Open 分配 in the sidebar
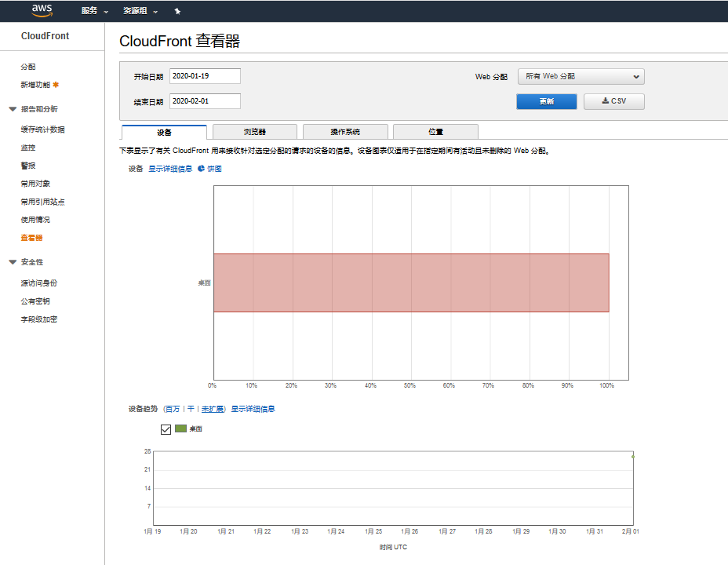The image size is (728, 565). click(x=28, y=67)
